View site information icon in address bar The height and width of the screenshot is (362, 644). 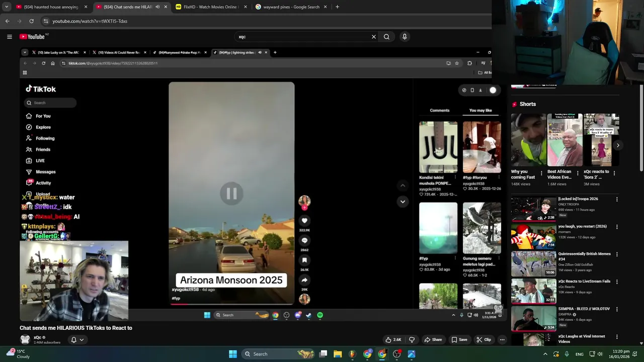(46, 21)
